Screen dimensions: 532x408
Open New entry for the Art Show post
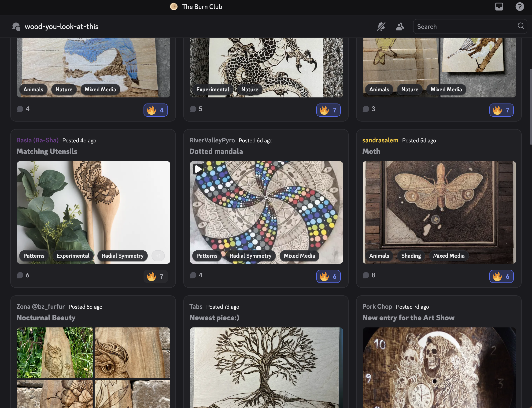[x=408, y=318]
